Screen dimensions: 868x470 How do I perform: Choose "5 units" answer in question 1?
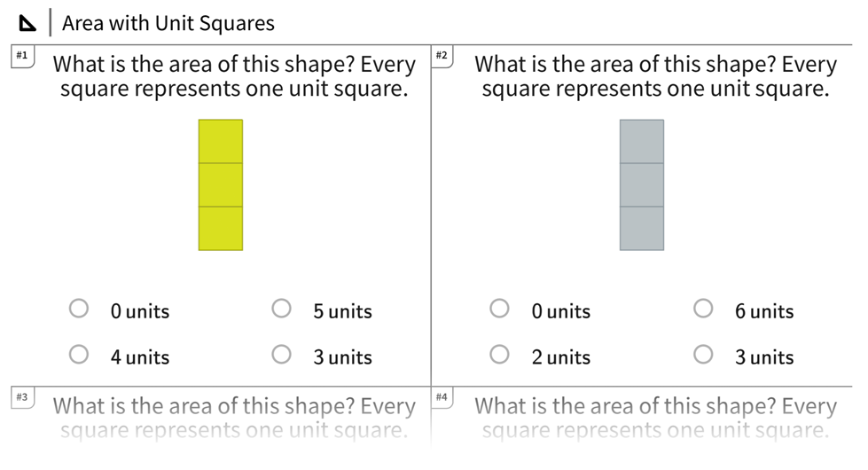[x=281, y=309]
